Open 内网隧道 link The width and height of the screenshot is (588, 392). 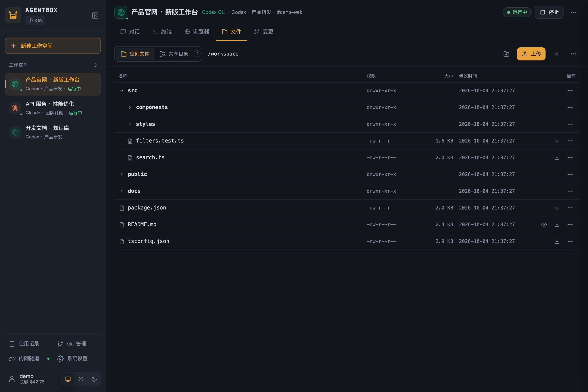pyautogui.click(x=24, y=359)
